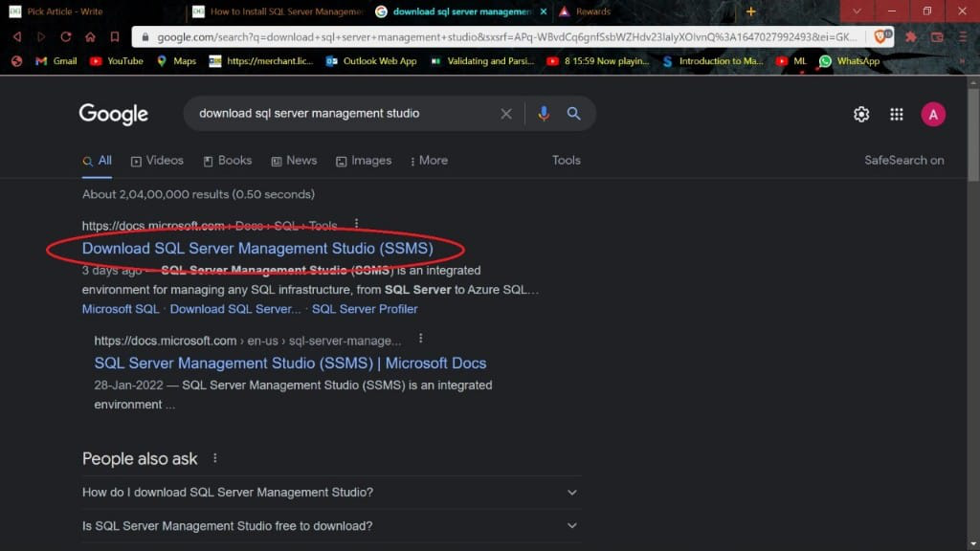Switch to the Pick Article - Write tab
This screenshot has height=551, width=980.
[x=94, y=11]
